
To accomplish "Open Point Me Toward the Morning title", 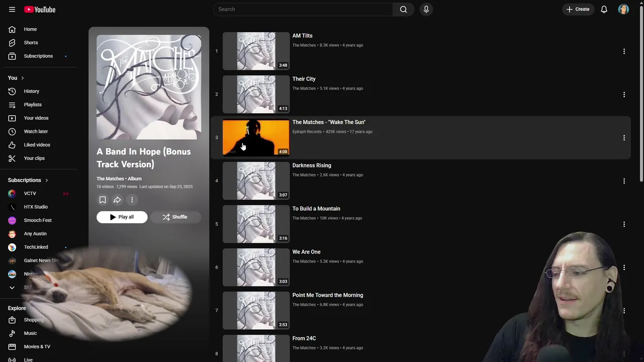I will 328,295.
